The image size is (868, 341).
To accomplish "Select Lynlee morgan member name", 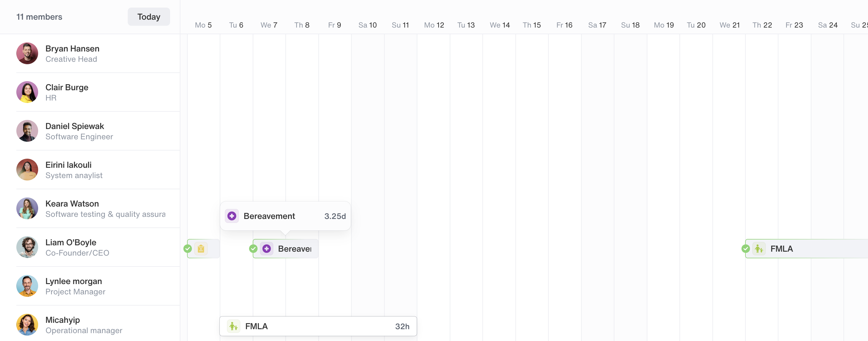I will coord(74,281).
